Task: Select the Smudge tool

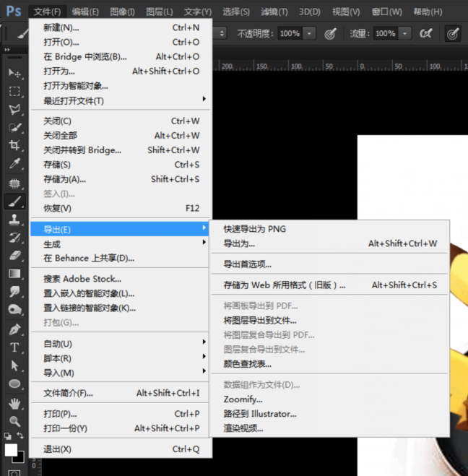Action: (x=14, y=291)
